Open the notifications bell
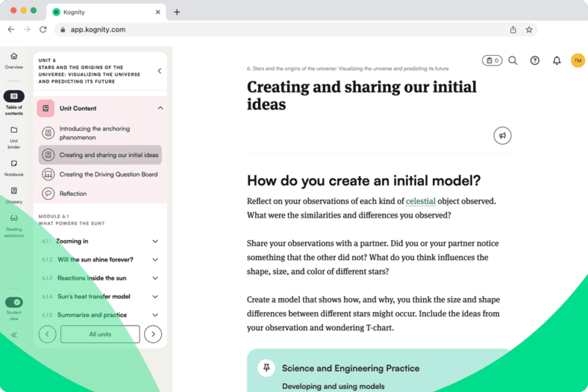588x392 pixels. tap(556, 60)
